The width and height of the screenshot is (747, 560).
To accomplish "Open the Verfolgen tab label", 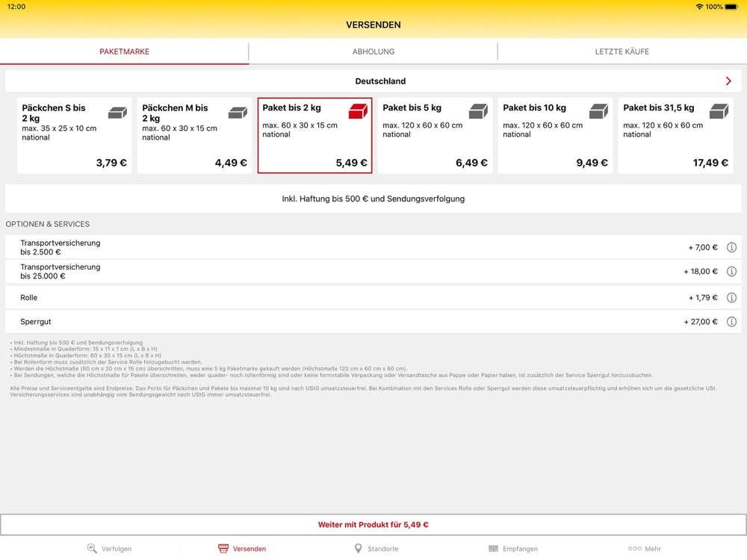I will pos(117,549).
